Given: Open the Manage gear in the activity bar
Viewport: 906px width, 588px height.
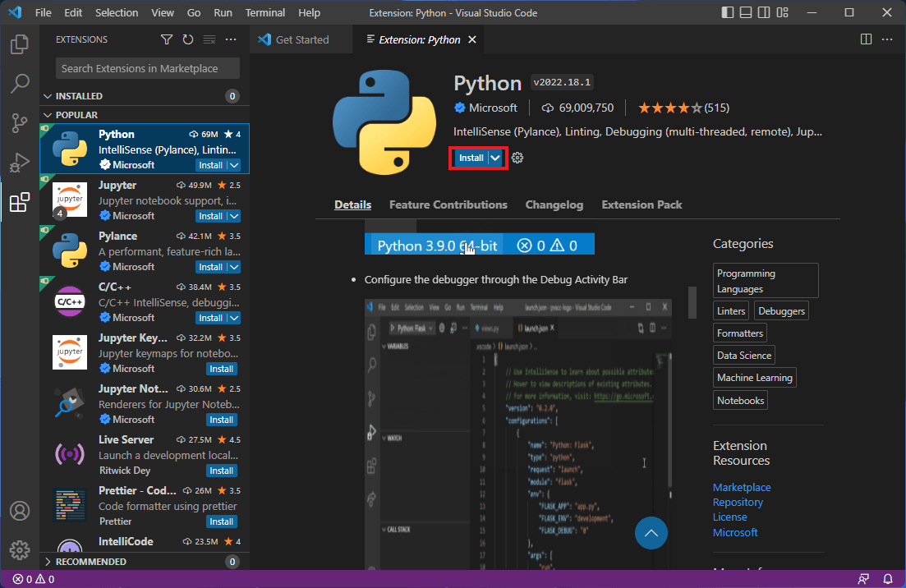Looking at the screenshot, I should tap(20, 550).
